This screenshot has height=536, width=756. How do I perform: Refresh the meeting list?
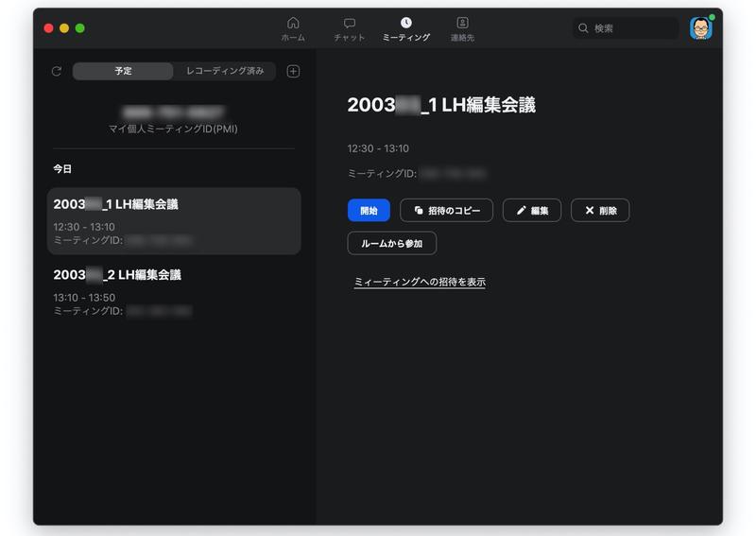[x=57, y=72]
